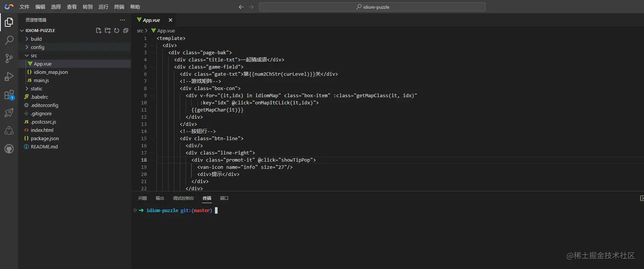Click the rocket deploy icon in activity bar
Screen dimensions: 644x269
tap(9, 113)
